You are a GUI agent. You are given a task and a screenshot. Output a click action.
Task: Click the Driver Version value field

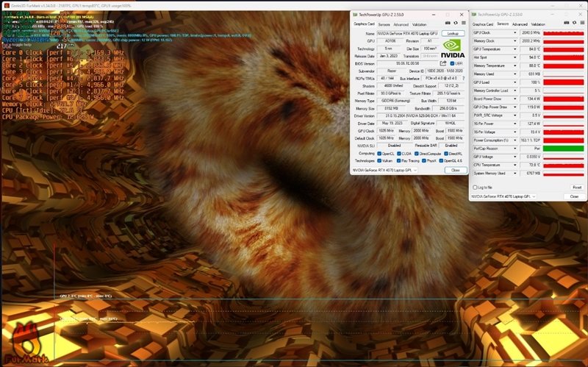(420, 115)
